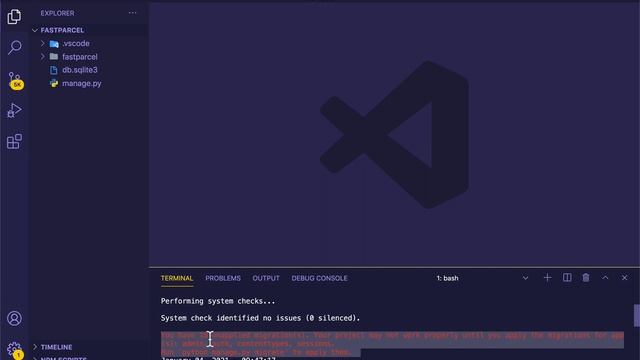640x360 pixels.
Task: Expand the TIMELINE section
Action: click(x=56, y=347)
